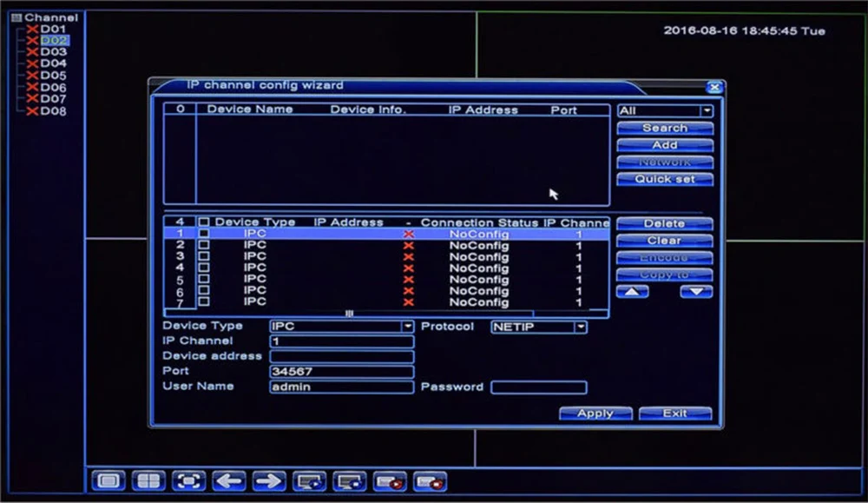868x503 pixels.
Task: Open the All filter dropdown
Action: pyautogui.click(x=707, y=111)
